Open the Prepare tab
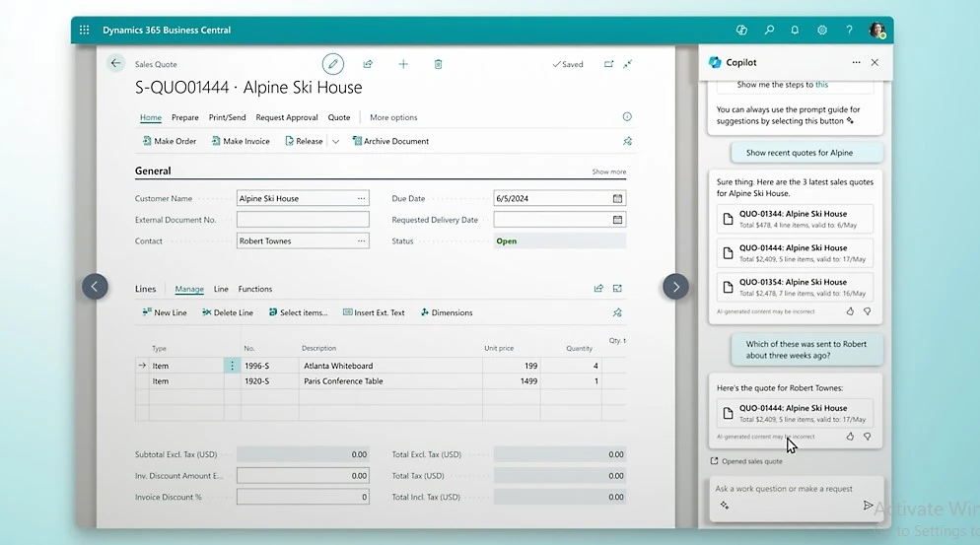This screenshot has width=980, height=545. [x=185, y=117]
